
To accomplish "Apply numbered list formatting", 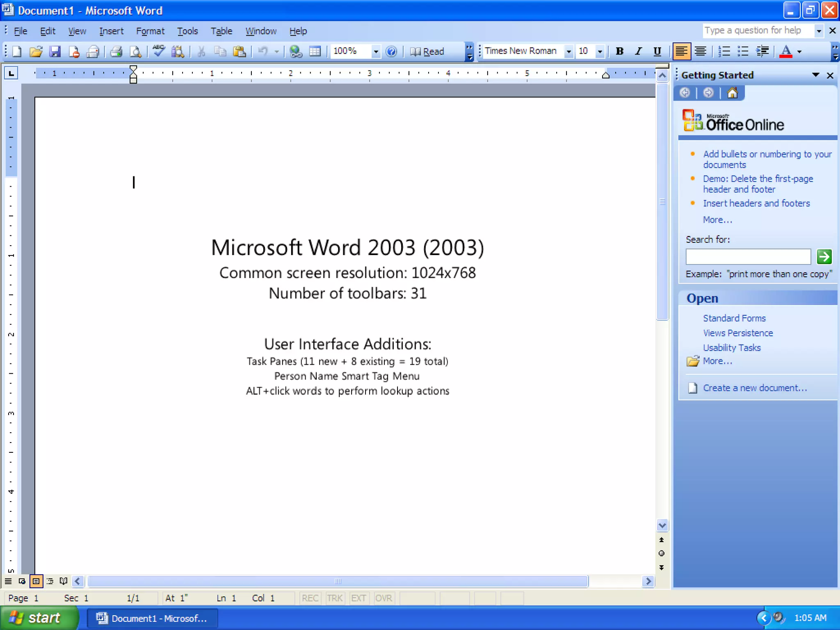I will tap(724, 51).
